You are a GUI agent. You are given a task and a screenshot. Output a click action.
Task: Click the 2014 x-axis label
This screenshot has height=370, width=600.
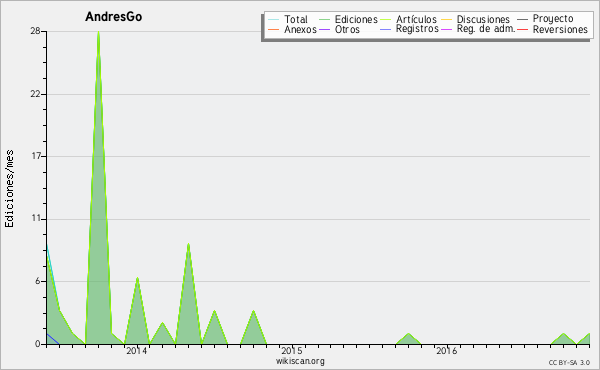(x=137, y=350)
